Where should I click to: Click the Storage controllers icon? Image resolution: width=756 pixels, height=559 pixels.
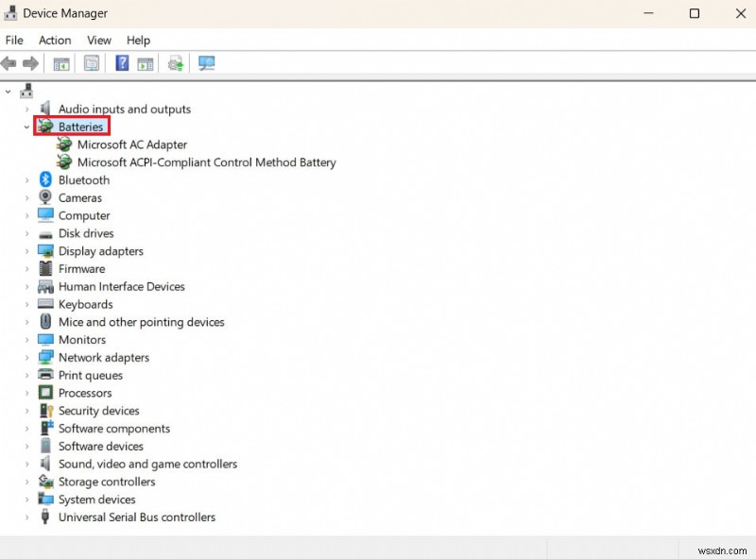point(45,481)
